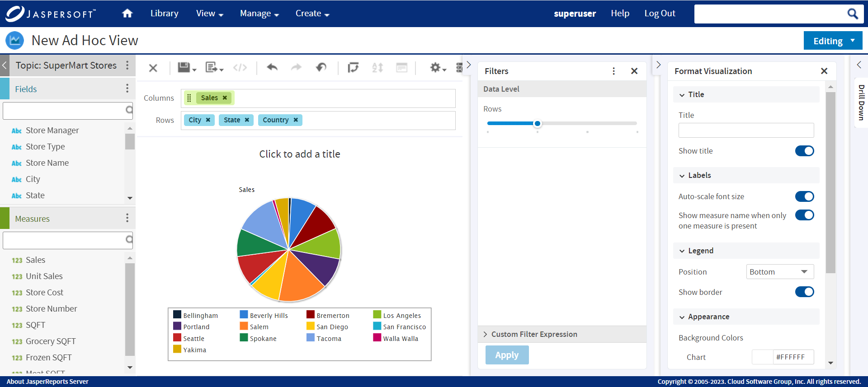This screenshot has width=868, height=387.
Task: Open the Save floppy disk menu
Action: click(187, 68)
